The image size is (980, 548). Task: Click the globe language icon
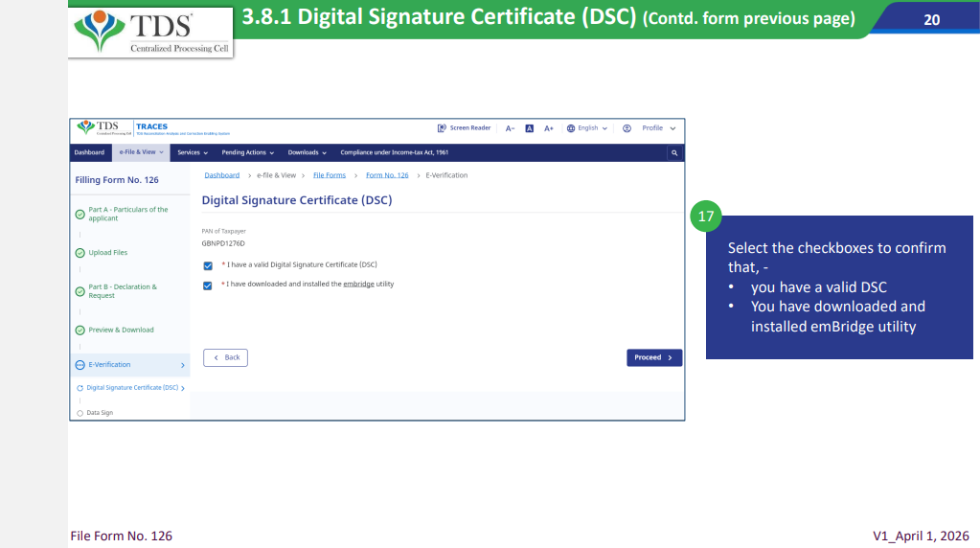(571, 127)
